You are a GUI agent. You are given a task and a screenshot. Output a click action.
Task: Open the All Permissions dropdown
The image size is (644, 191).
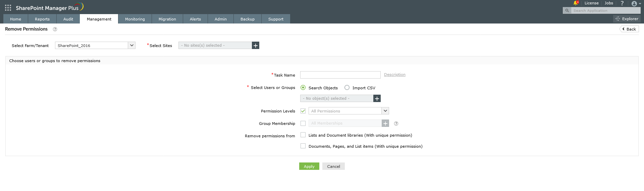[x=385, y=111]
